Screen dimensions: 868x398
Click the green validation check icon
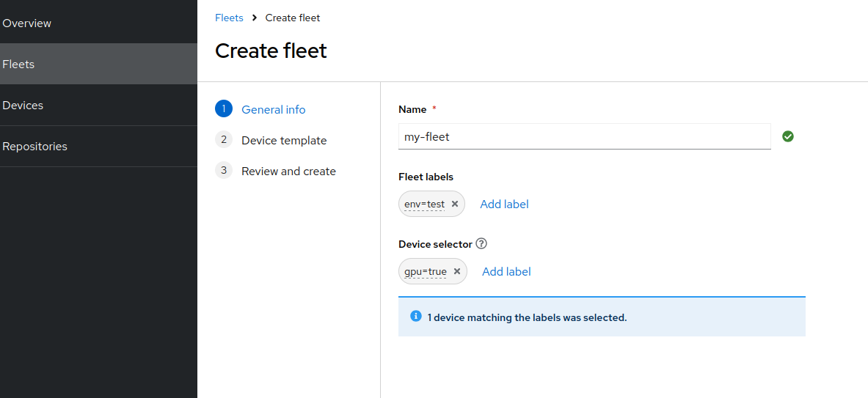788,136
